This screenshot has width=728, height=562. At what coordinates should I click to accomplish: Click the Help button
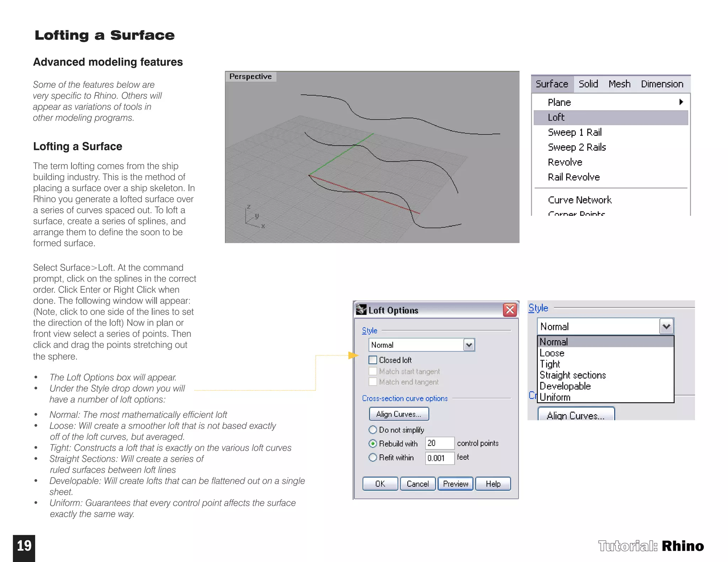(x=493, y=483)
